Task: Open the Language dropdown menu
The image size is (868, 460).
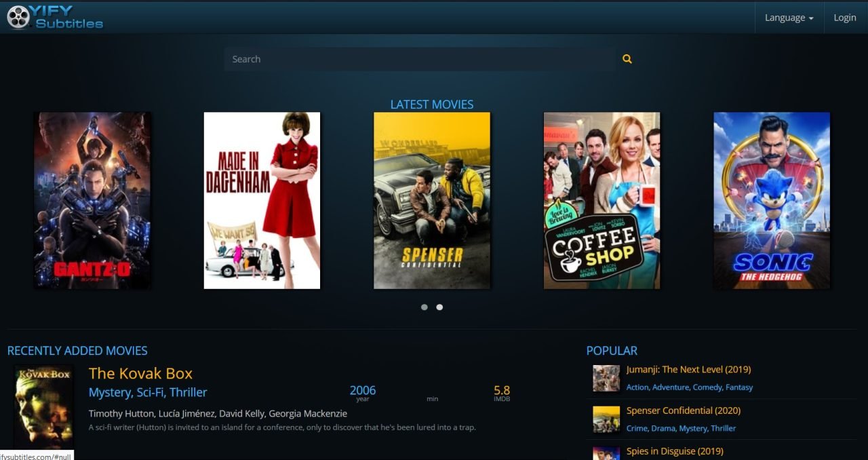Action: (789, 18)
